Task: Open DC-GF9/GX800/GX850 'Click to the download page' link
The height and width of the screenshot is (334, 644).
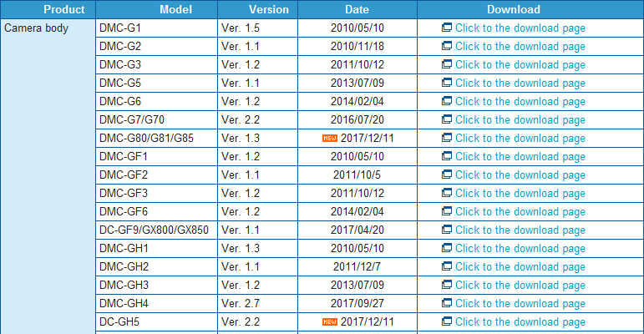Action: [x=520, y=230]
